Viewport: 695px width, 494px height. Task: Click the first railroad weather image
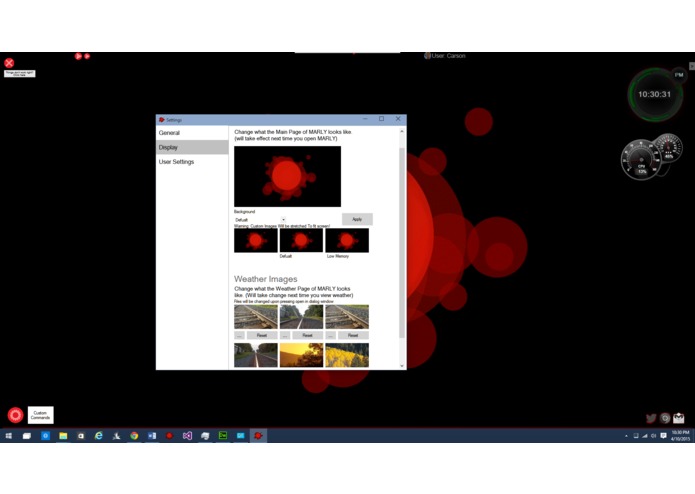pyautogui.click(x=256, y=316)
